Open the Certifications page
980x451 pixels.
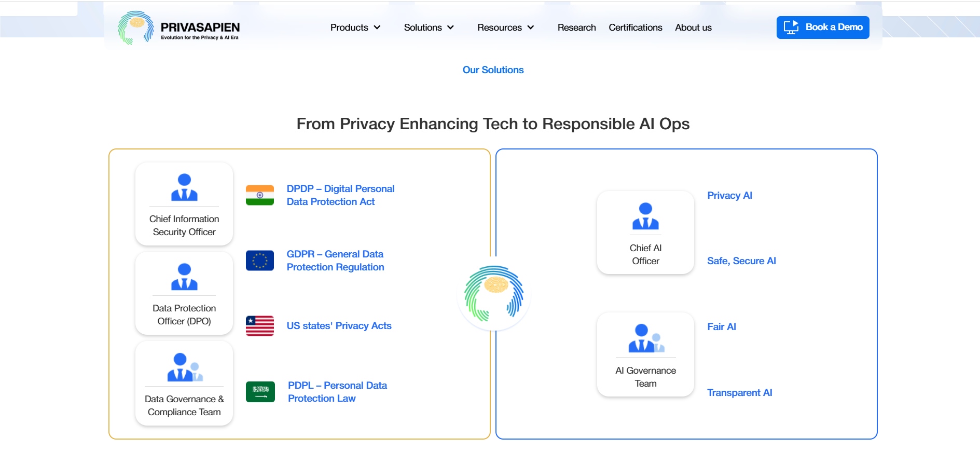pyautogui.click(x=636, y=28)
